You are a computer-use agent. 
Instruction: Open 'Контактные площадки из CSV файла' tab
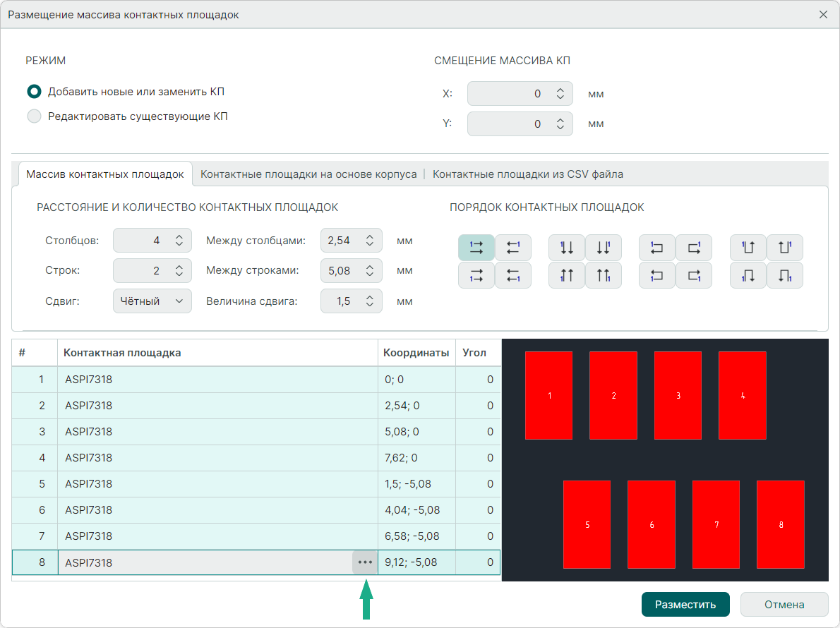527,174
